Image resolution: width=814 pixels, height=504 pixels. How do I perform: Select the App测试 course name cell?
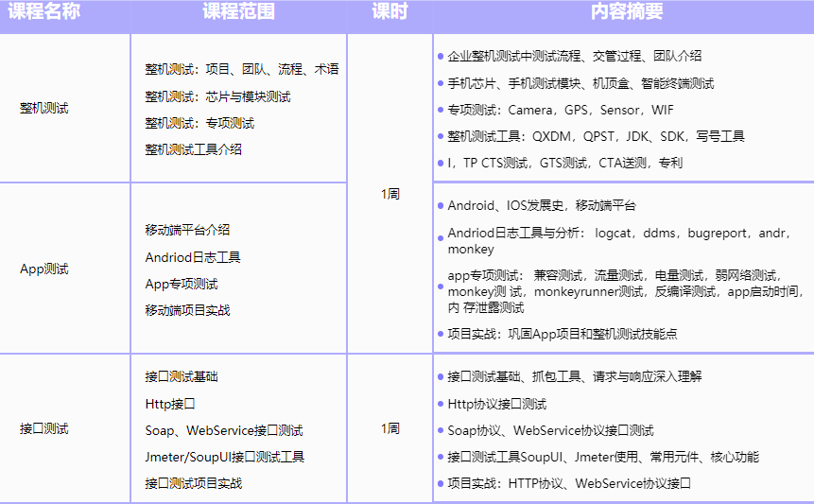[44, 269]
